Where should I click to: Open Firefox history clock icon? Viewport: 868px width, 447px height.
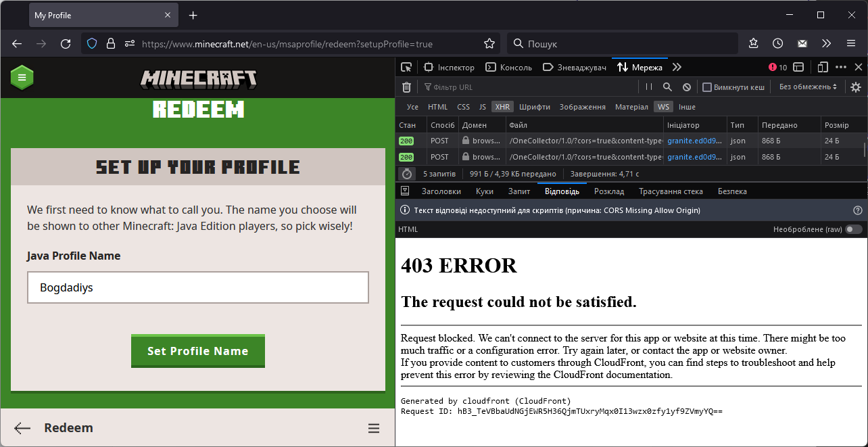click(x=778, y=43)
